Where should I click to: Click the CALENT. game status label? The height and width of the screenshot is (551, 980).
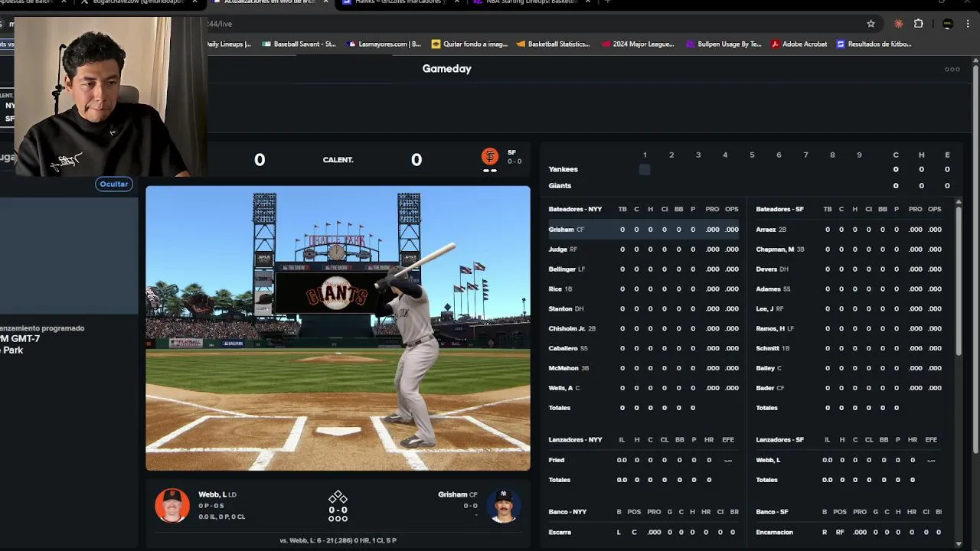coord(338,160)
